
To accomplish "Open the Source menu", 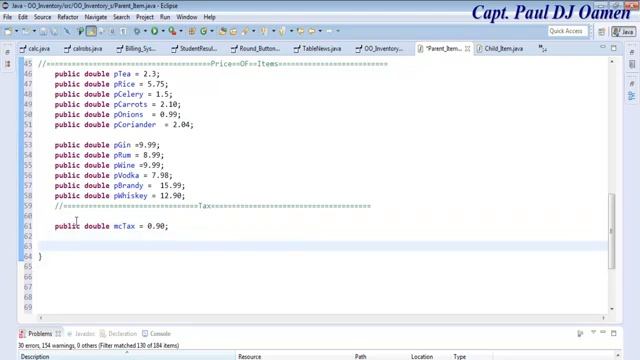I will (x=42, y=17).
